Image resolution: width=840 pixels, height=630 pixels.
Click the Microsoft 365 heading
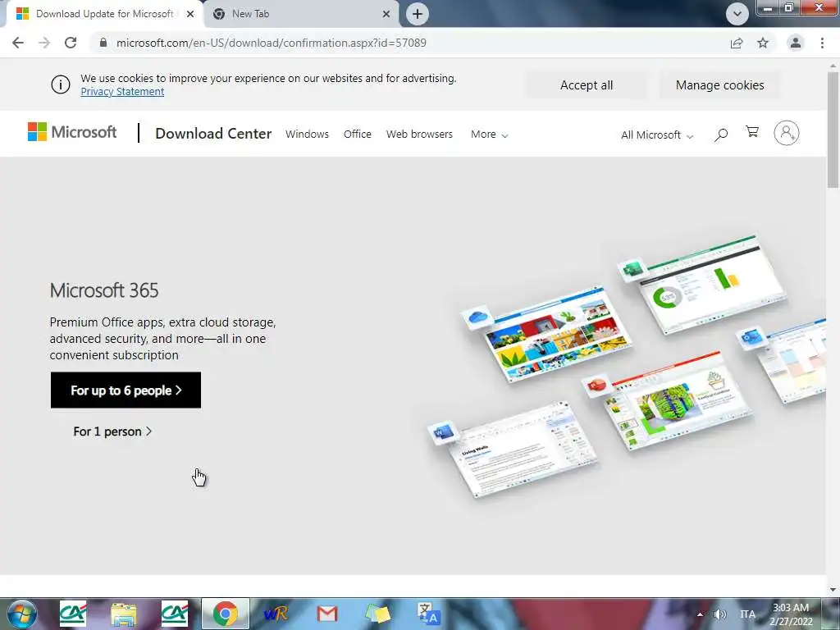[104, 290]
